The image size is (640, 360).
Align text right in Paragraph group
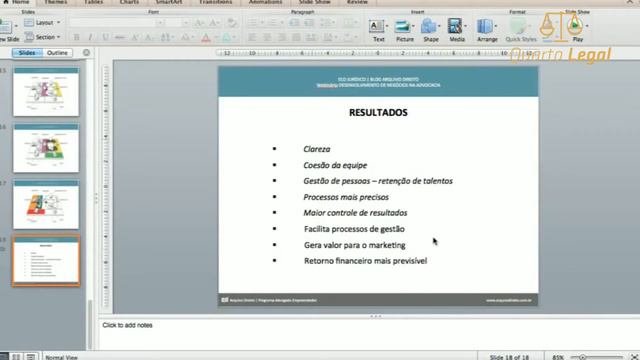pos(282,38)
